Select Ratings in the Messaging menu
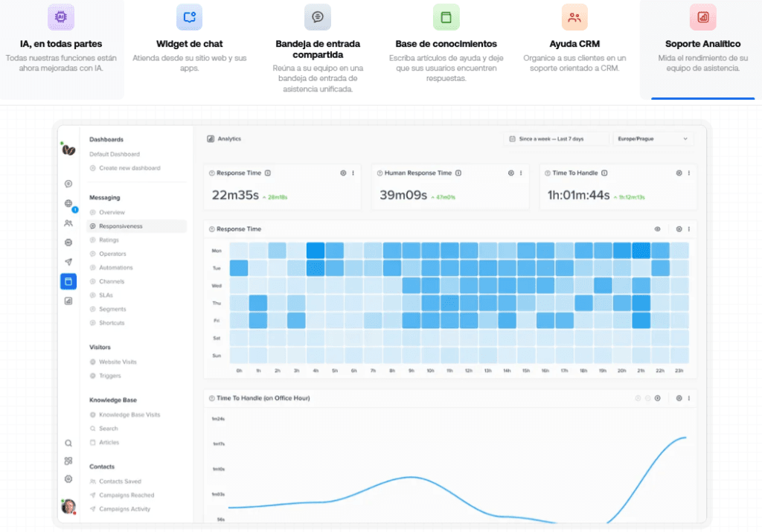The height and width of the screenshot is (532, 762). [x=109, y=240]
